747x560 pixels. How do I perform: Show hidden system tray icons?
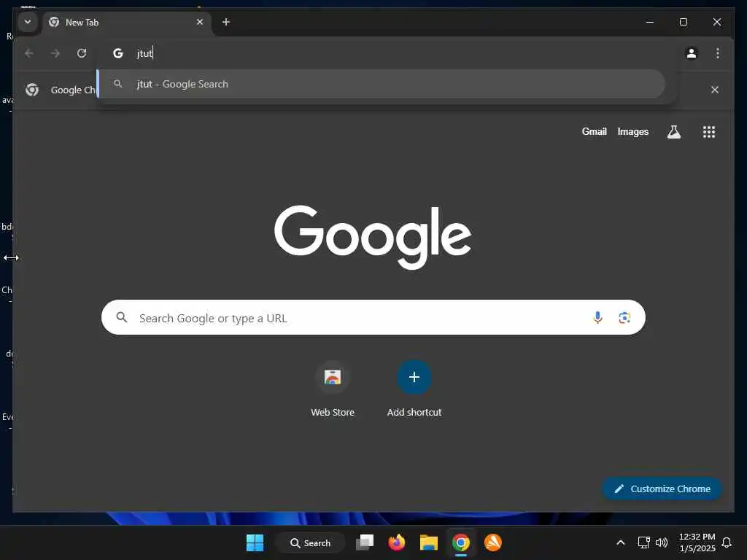pos(620,542)
